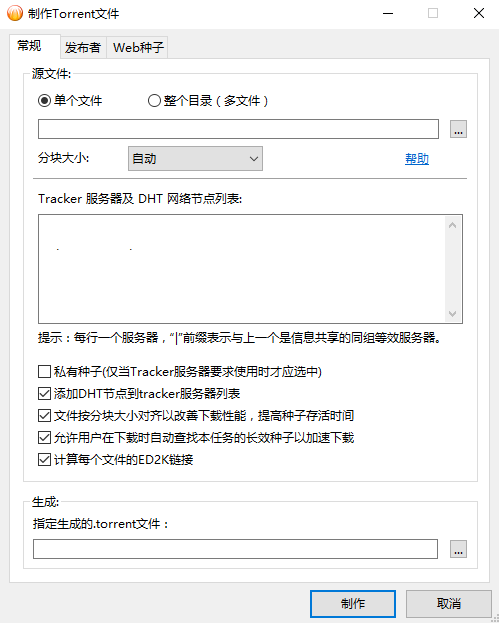Click the tracker list scroll-up arrow
This screenshot has height=623, width=499.
pos(452,225)
